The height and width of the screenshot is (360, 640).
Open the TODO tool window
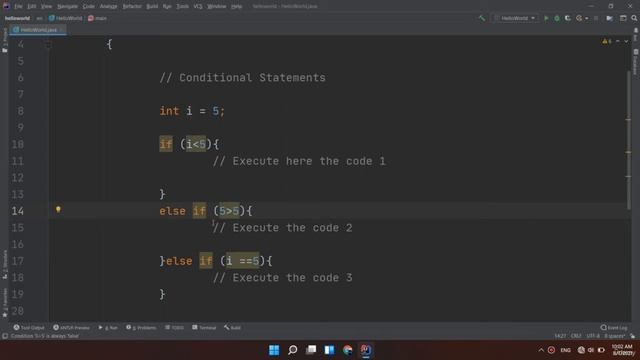tap(174, 328)
